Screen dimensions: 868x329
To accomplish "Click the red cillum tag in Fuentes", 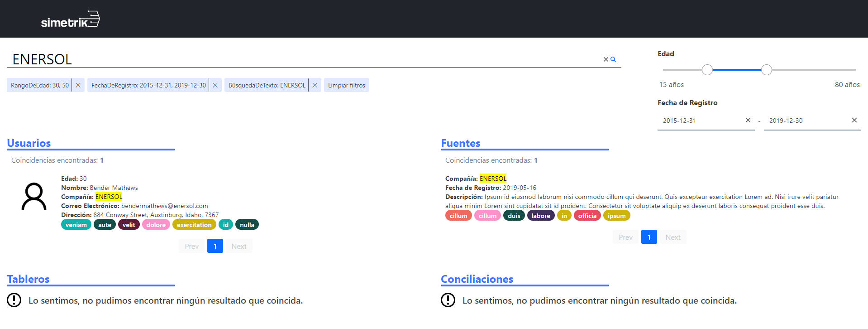I will tap(458, 216).
